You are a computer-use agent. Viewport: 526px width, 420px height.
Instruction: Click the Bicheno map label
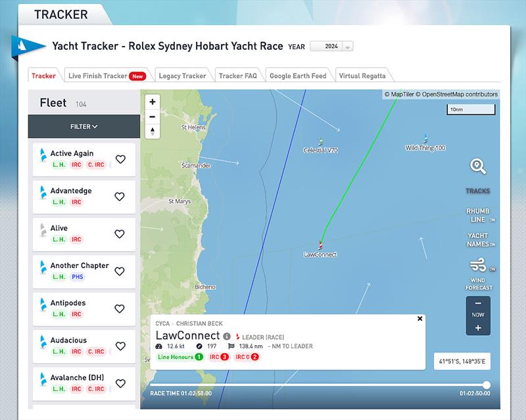point(205,287)
